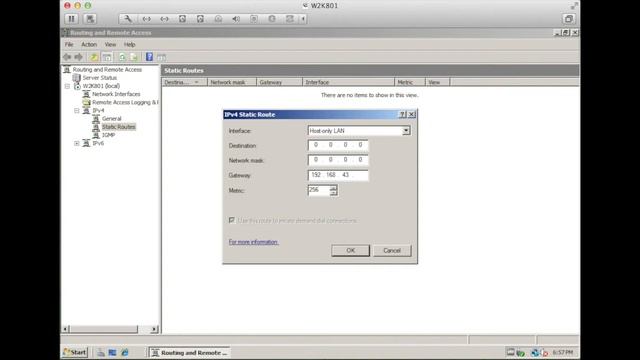Open the Action menu
The width and height of the screenshot is (640, 360).
89,44
